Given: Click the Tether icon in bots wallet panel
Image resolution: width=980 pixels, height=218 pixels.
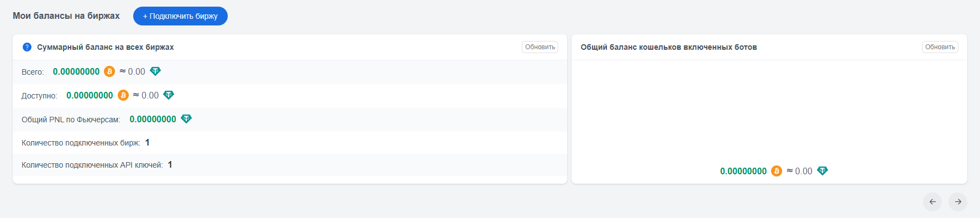Looking at the screenshot, I should [822, 171].
